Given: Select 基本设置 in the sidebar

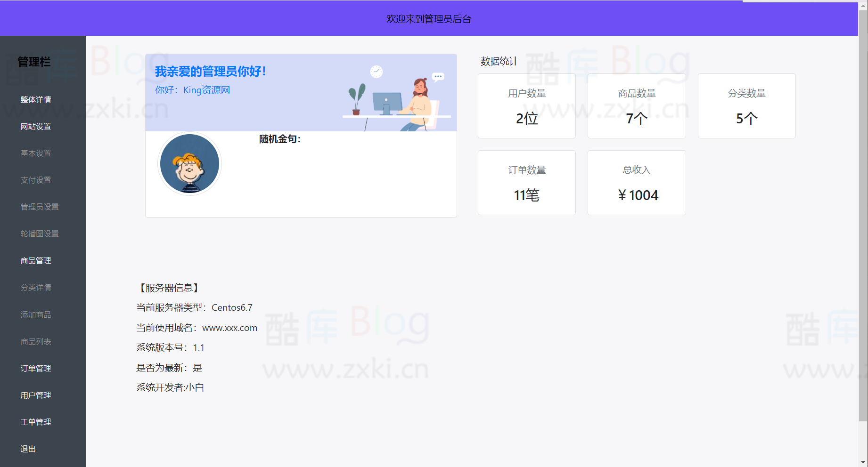Looking at the screenshot, I should (36, 153).
